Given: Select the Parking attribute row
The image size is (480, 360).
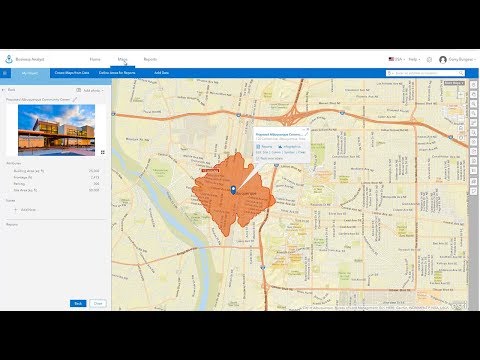Looking at the screenshot, I should coord(56,184).
